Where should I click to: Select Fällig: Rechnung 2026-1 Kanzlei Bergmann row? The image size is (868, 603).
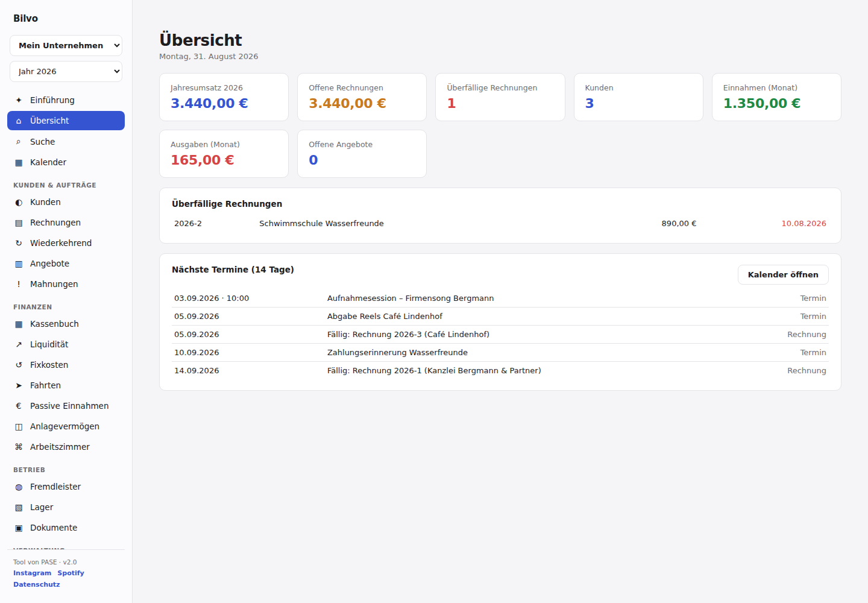(x=500, y=371)
